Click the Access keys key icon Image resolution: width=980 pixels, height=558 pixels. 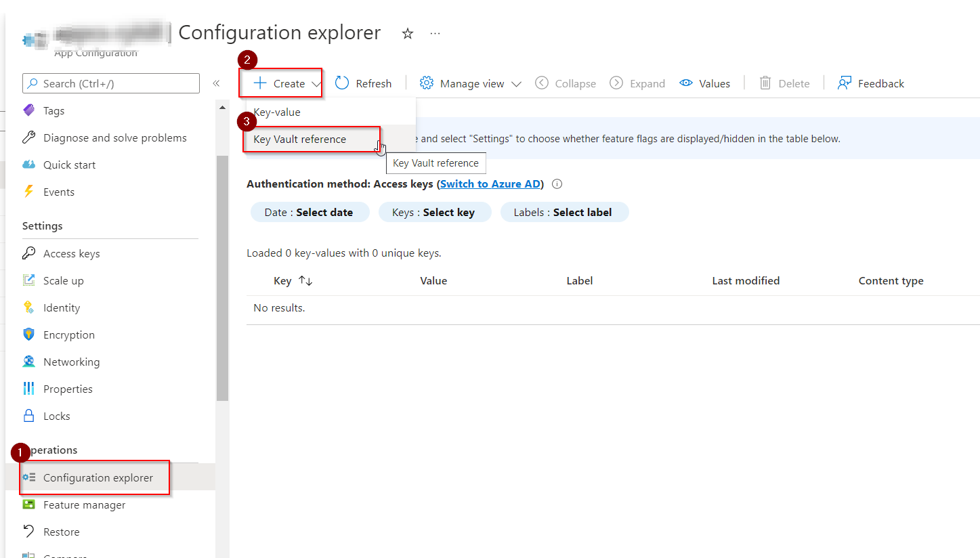28,253
